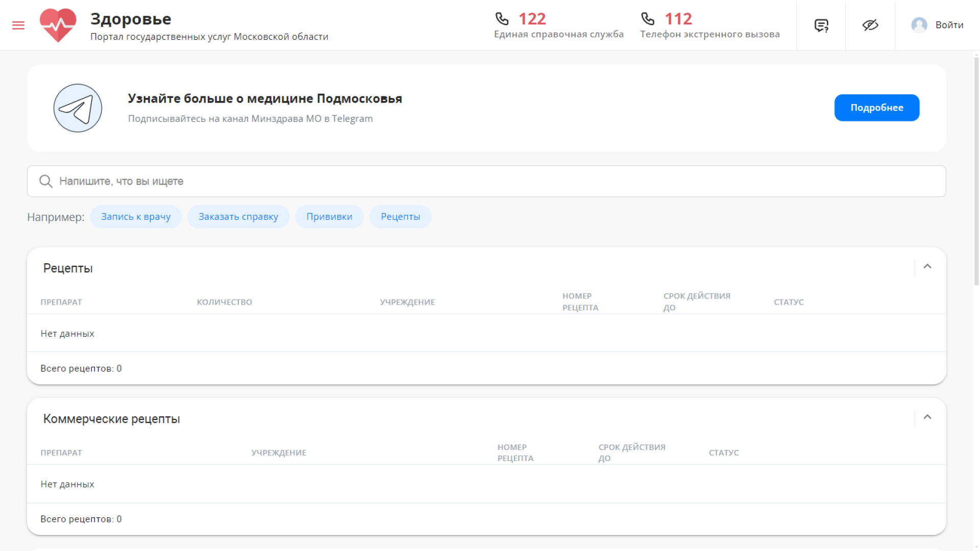Open the feedback chat icon
980x551 pixels.
click(x=821, y=25)
